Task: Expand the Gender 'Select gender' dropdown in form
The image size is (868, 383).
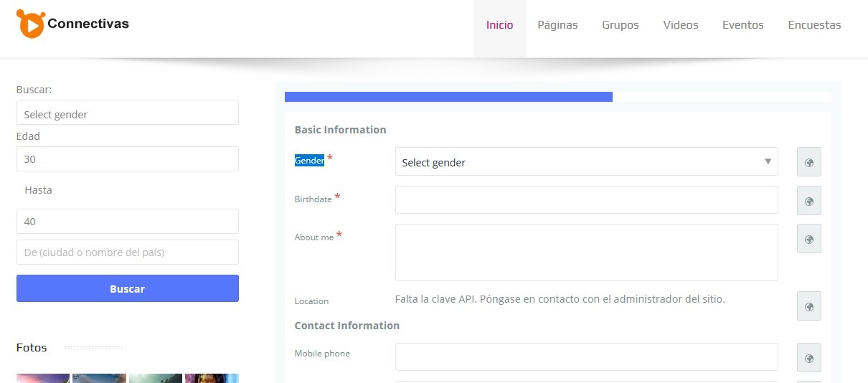Action: click(586, 162)
